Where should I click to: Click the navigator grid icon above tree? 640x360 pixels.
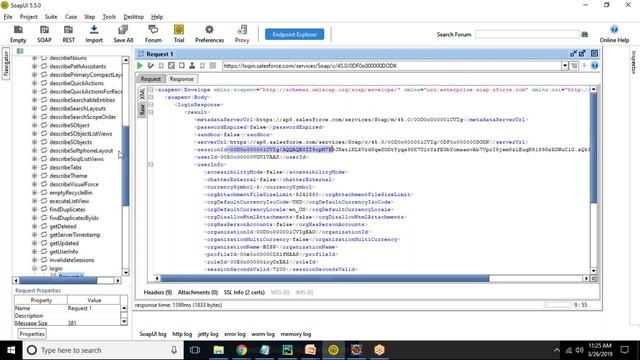(20, 51)
